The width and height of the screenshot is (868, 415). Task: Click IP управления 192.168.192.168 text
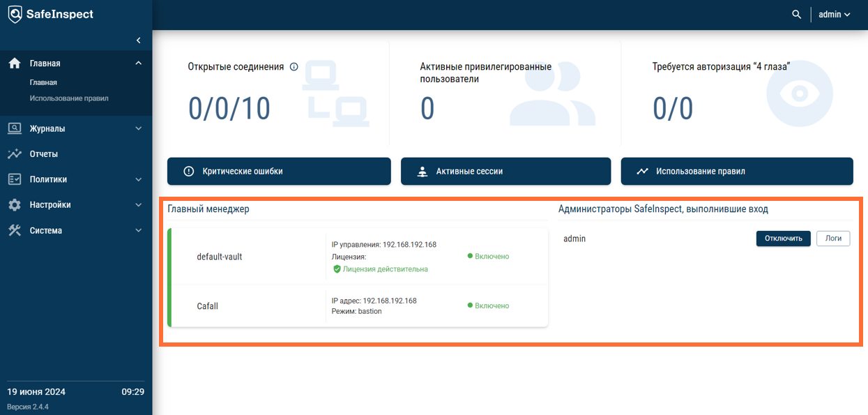384,245
